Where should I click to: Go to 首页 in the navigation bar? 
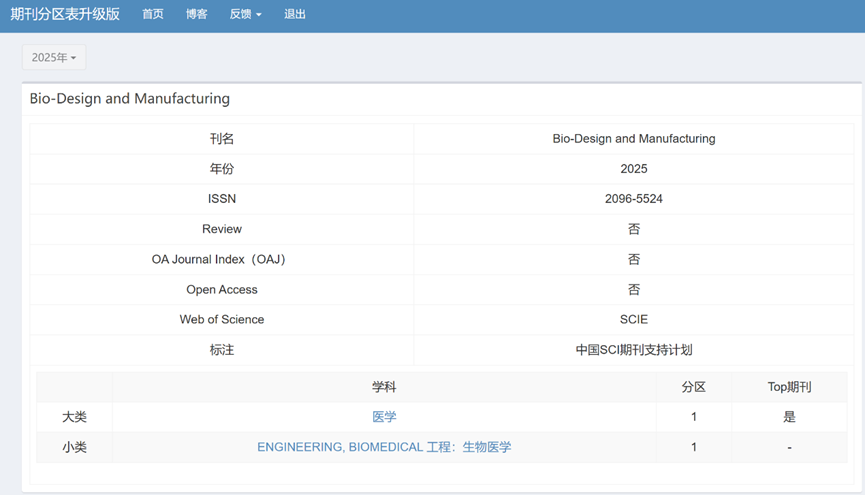[153, 14]
